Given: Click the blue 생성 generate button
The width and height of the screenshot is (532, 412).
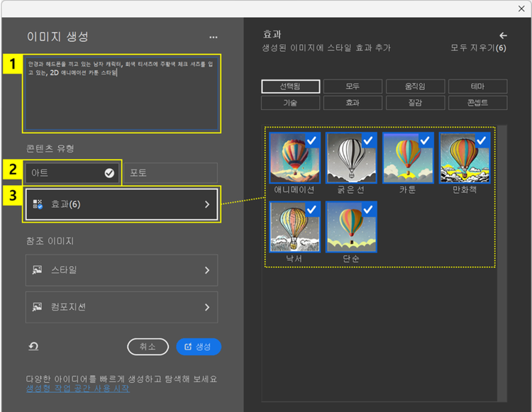Looking at the screenshot, I should coord(199,347).
